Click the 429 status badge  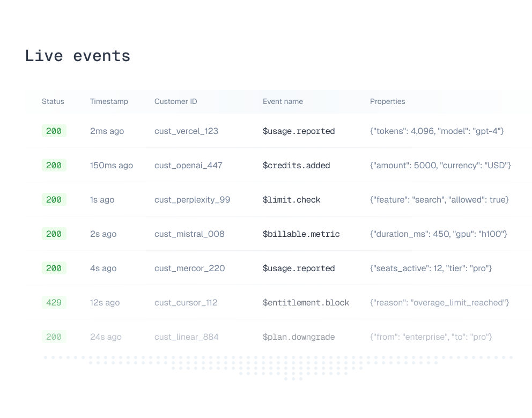pos(54,303)
